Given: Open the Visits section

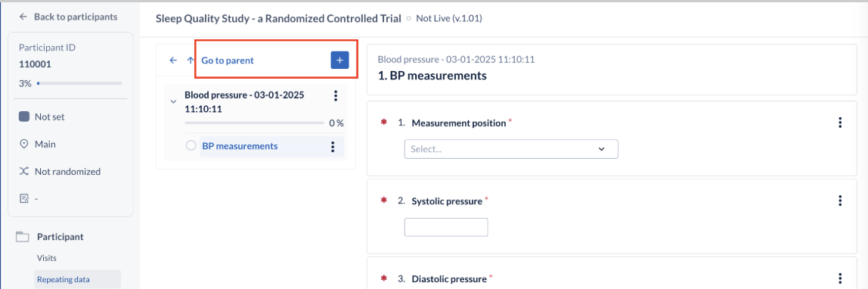Looking at the screenshot, I should (47, 258).
